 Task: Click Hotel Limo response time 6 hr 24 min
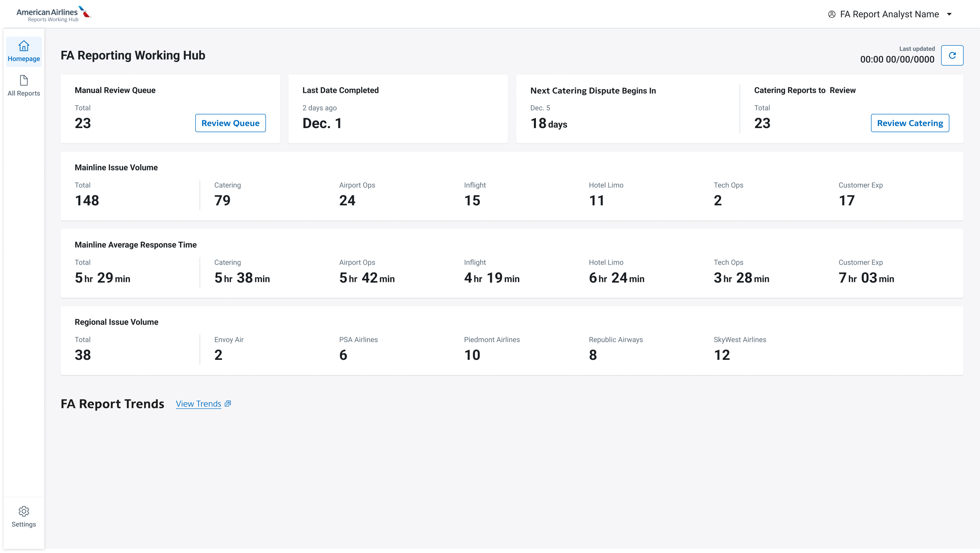pos(616,278)
